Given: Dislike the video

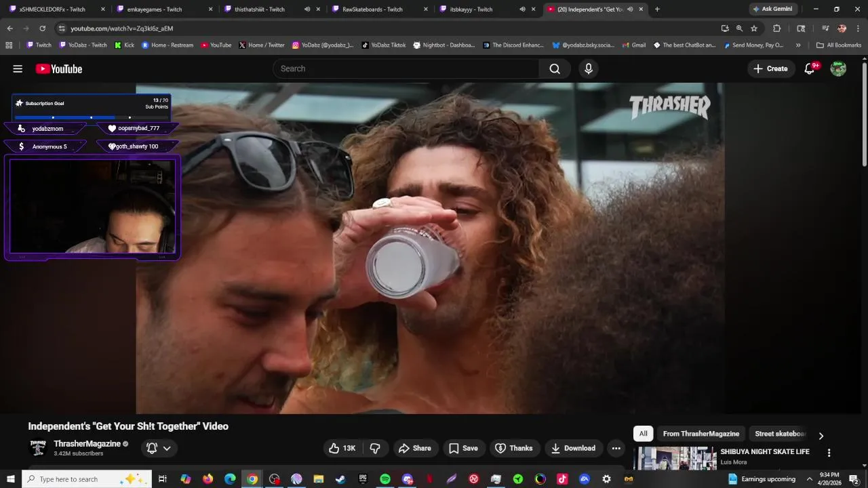Looking at the screenshot, I should coord(375,448).
